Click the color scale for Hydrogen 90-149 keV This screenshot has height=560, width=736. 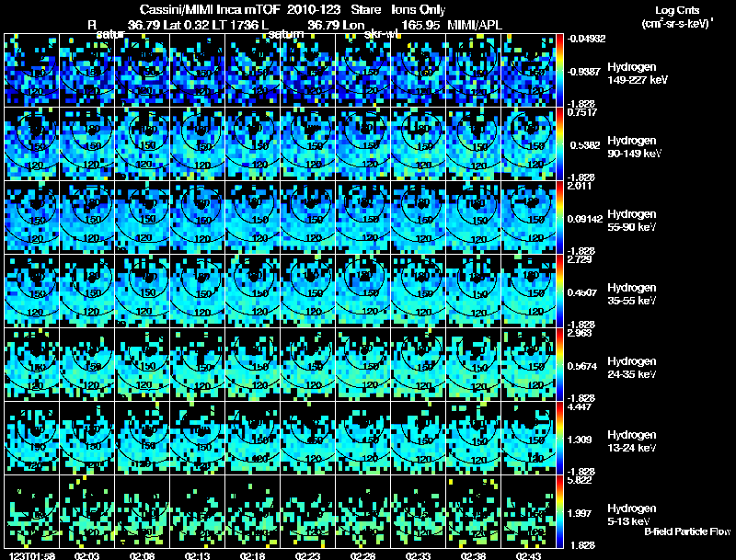coord(559,143)
